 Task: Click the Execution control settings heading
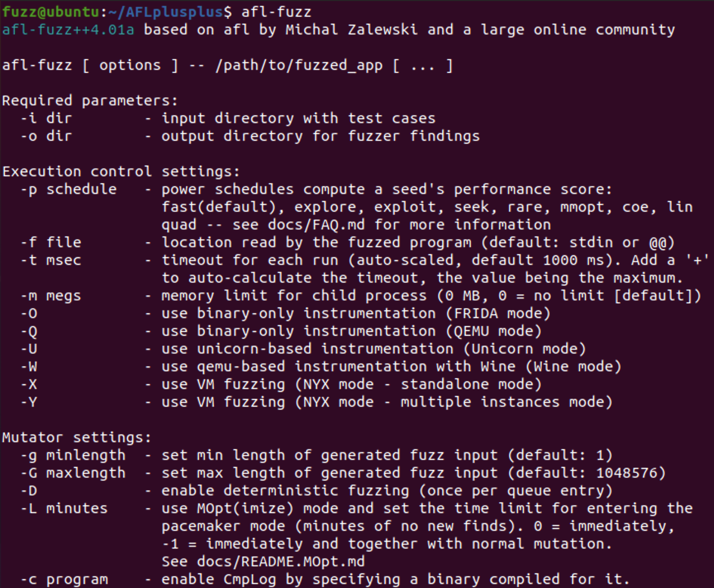coord(121,172)
